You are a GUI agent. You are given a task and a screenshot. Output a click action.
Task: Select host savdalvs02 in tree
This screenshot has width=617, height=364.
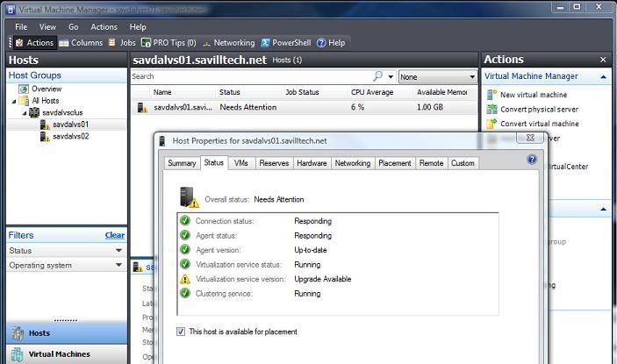71,137
